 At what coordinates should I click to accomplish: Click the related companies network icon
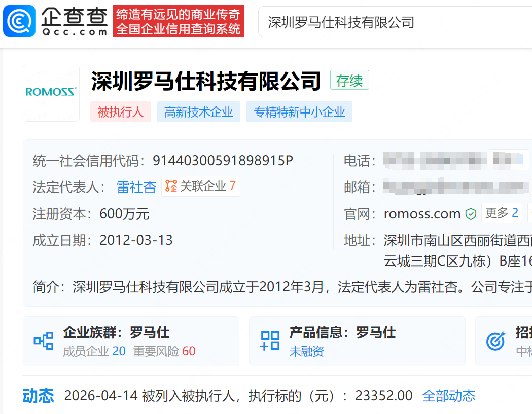tap(171, 186)
